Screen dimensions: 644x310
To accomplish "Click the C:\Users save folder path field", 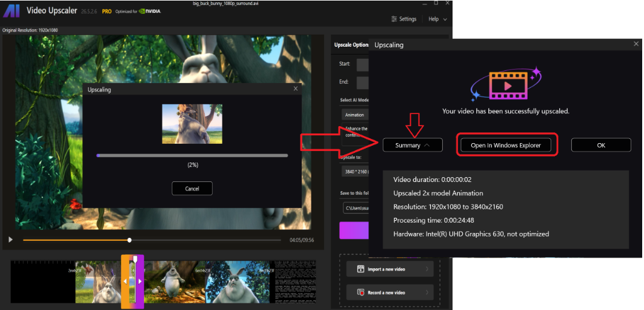I will click(x=356, y=208).
